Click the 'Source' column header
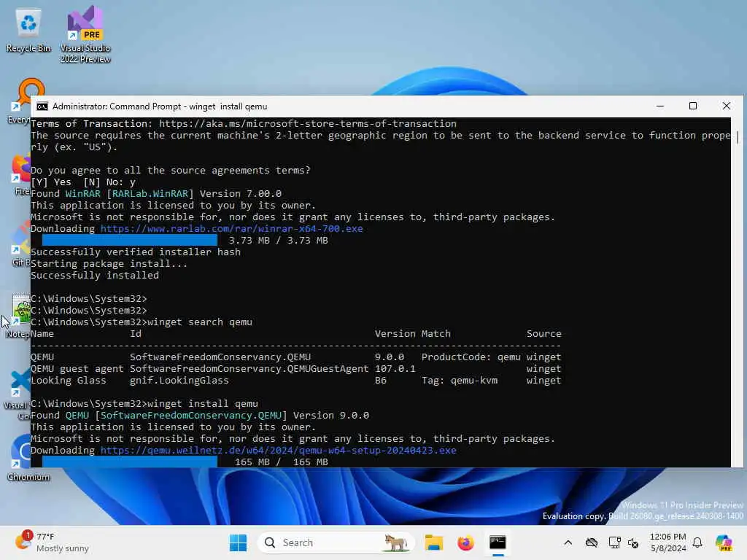 pyautogui.click(x=544, y=333)
